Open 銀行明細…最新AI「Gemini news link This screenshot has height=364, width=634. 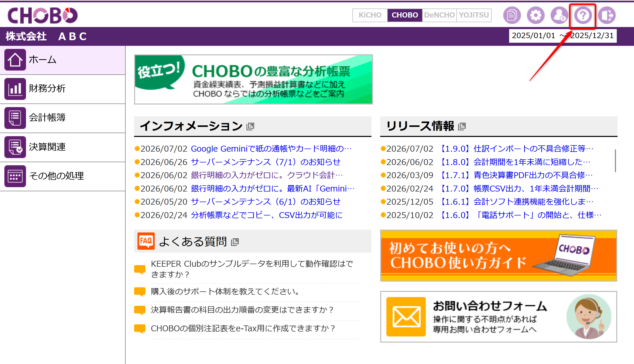(273, 189)
